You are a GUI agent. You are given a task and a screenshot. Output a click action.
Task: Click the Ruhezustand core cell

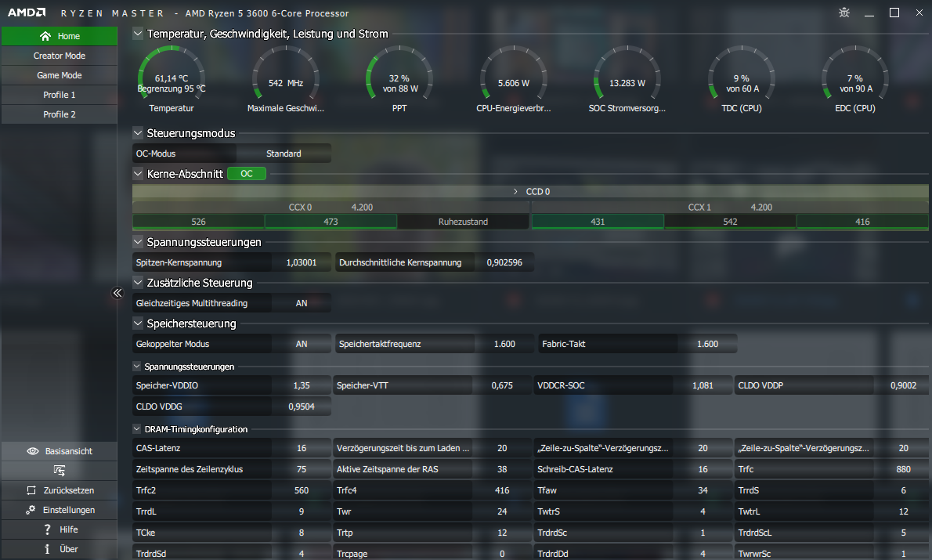pos(463,222)
